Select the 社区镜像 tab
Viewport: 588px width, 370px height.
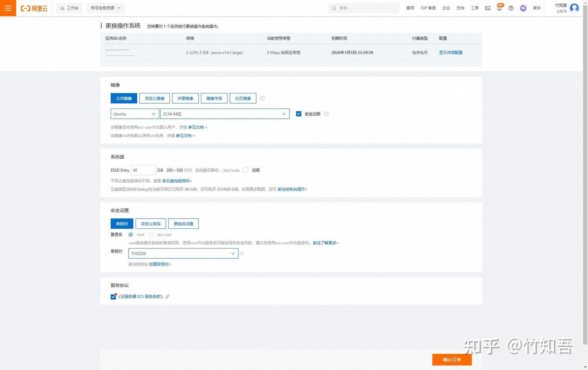point(243,98)
